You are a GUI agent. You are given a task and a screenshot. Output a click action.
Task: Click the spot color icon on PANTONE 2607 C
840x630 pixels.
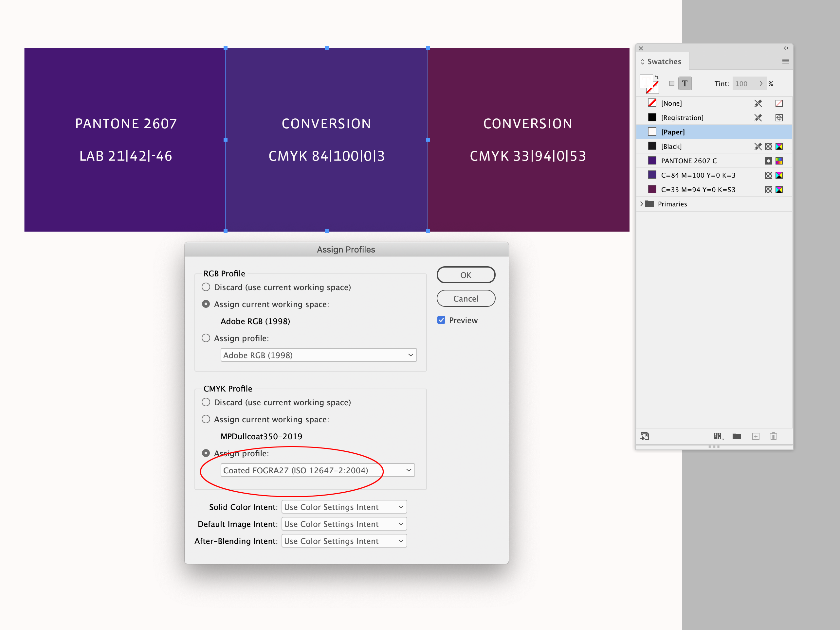(769, 161)
